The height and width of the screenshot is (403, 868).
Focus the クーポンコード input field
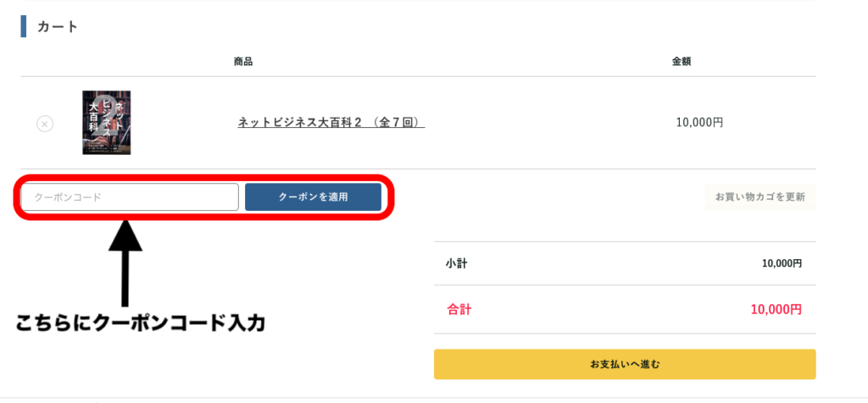click(x=130, y=197)
